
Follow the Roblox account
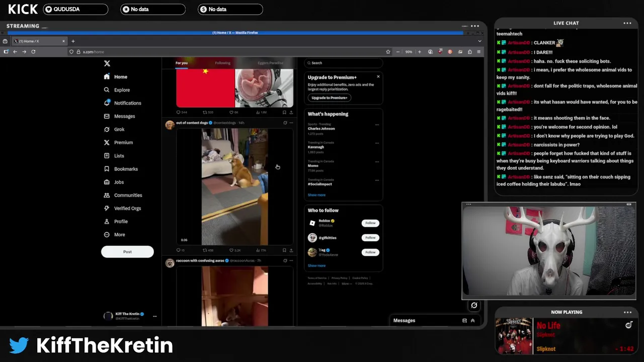[370, 223]
